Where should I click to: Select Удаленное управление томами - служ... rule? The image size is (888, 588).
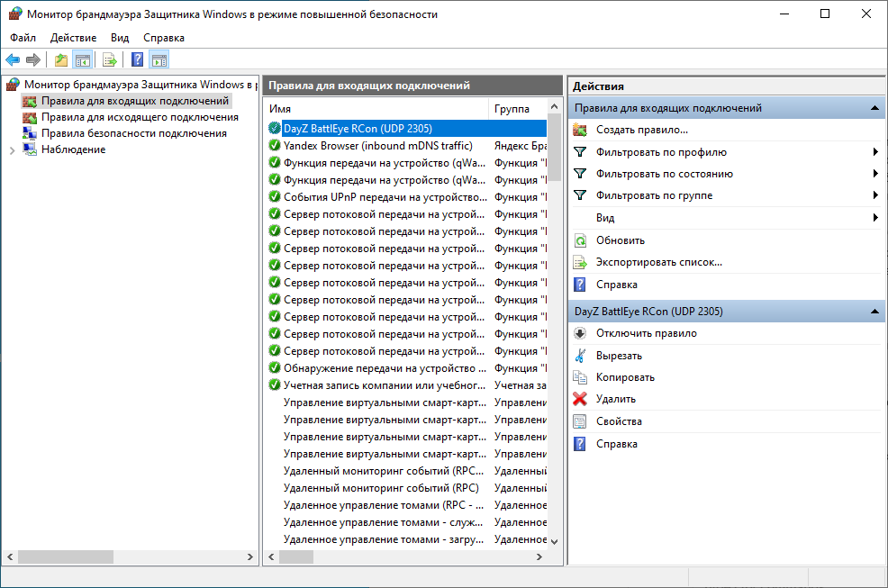405,522
